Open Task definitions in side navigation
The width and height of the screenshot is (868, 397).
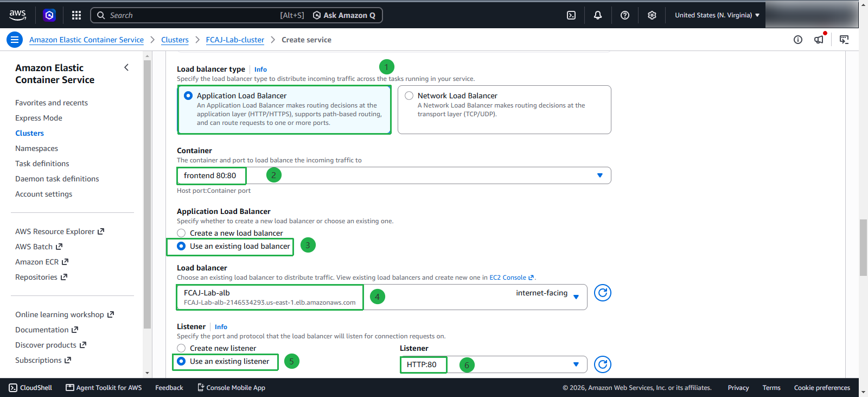(x=42, y=163)
